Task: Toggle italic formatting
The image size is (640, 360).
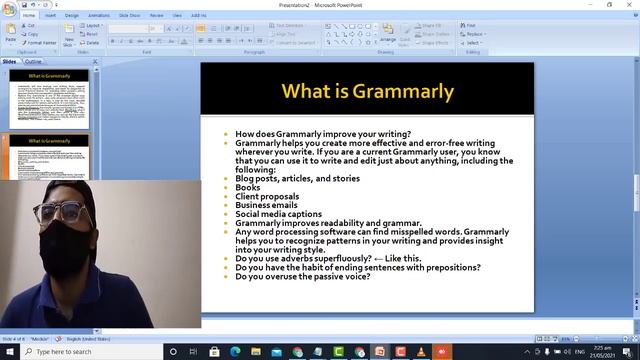Action: coord(122,42)
